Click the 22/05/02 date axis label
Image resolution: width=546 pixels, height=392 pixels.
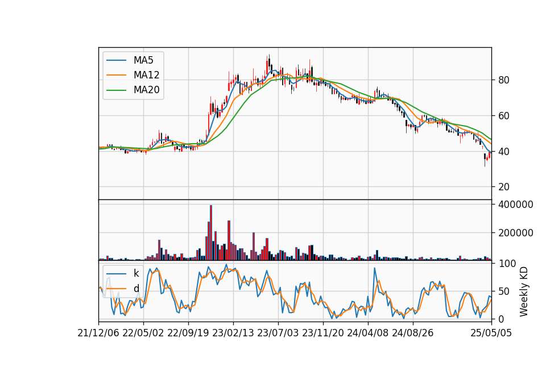coord(143,333)
